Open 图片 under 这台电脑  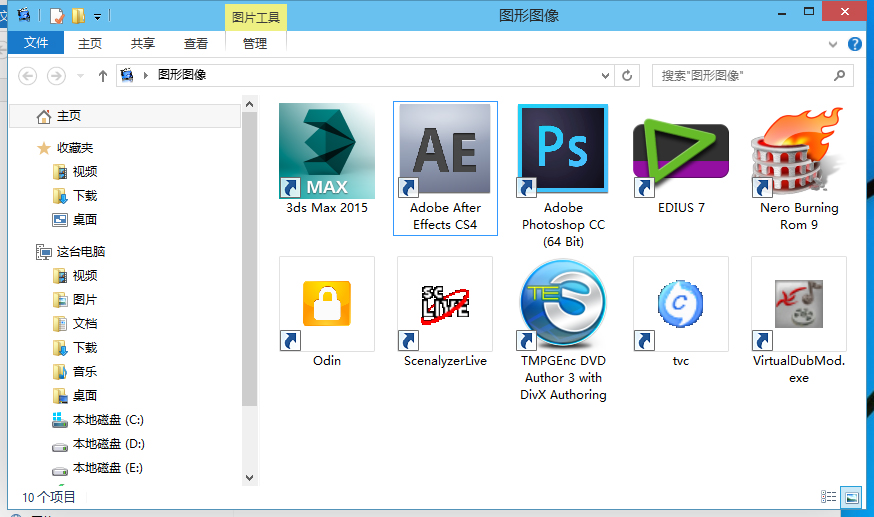pyautogui.click(x=75, y=300)
